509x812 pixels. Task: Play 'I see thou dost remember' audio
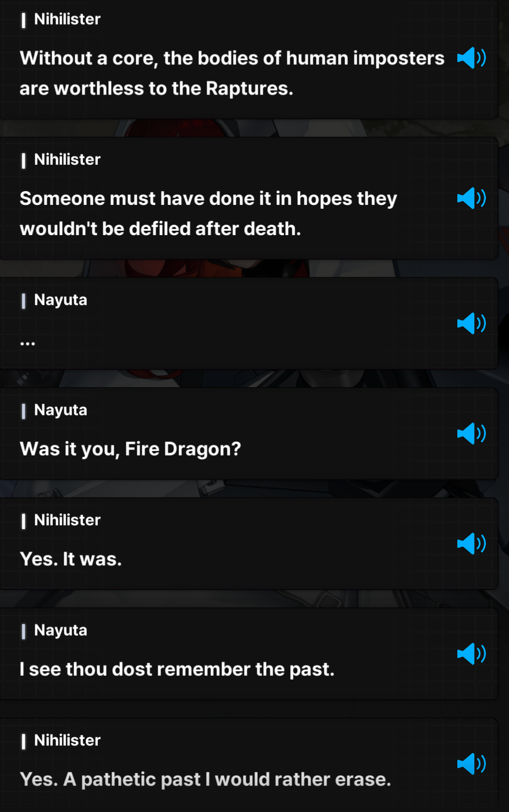pos(472,653)
